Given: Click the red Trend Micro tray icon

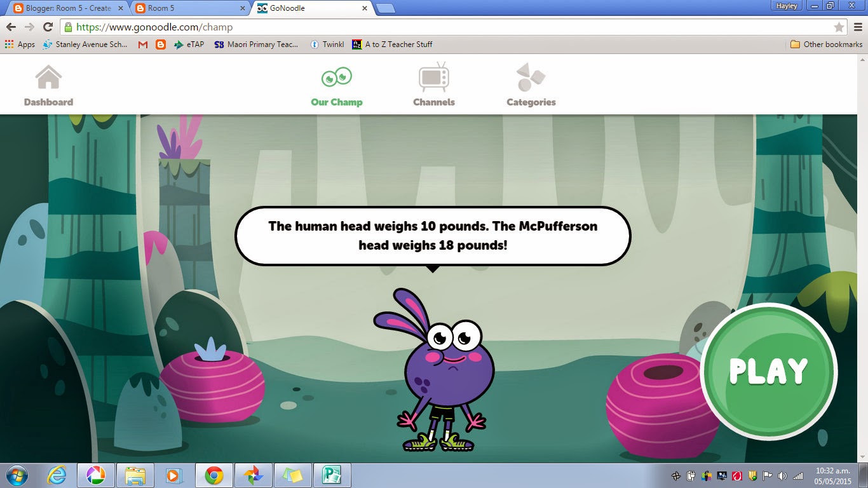Looking at the screenshot, I should pyautogui.click(x=737, y=476).
